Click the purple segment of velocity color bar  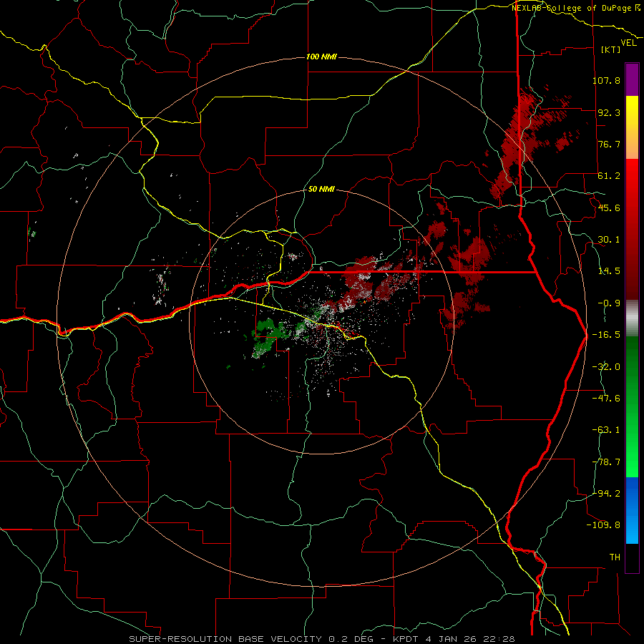632,79
